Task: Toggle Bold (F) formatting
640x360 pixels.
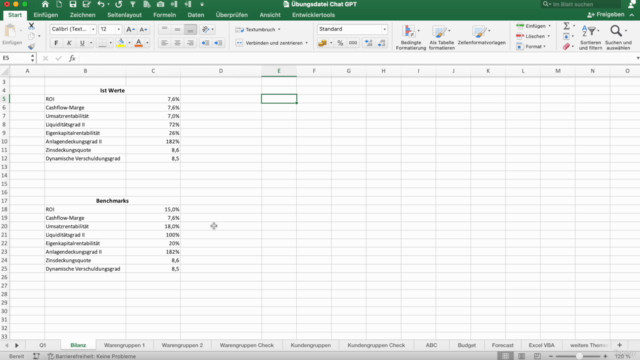Action: 56,43
